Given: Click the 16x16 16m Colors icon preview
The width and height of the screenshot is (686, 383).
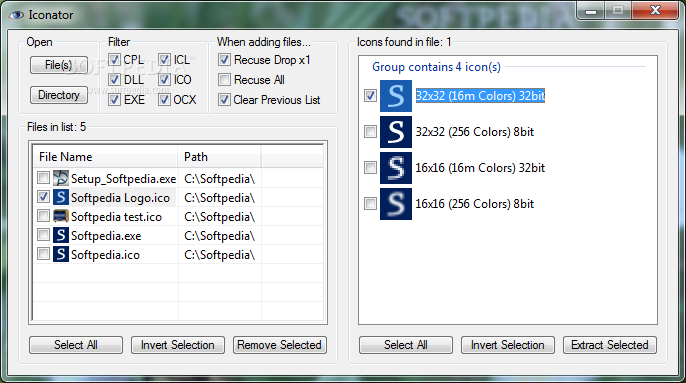Looking at the screenshot, I should [x=396, y=168].
